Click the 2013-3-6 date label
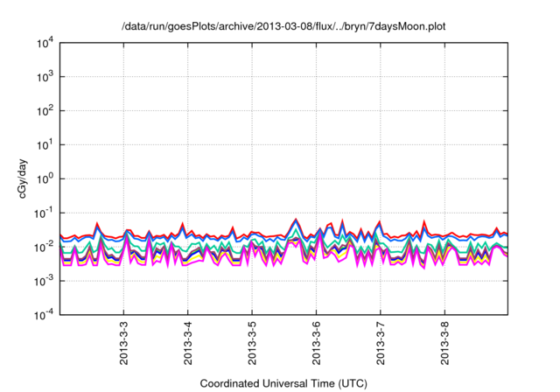The image size is (560, 392). coord(317,343)
